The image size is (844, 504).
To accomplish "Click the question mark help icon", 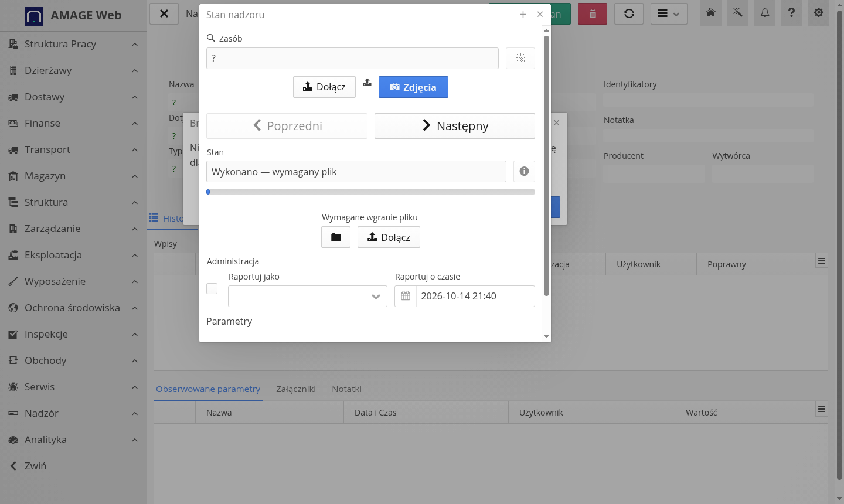I will [792, 13].
